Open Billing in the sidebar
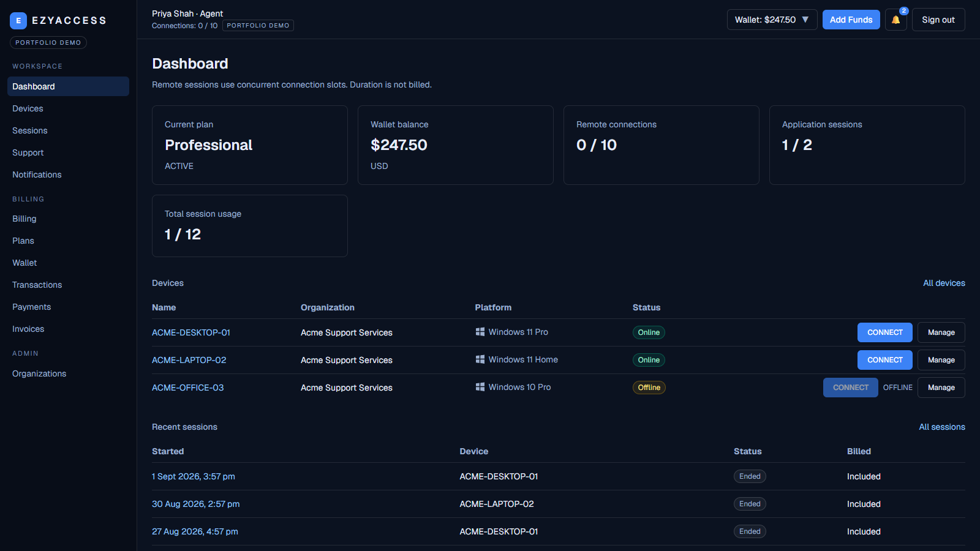Image resolution: width=980 pixels, height=551 pixels. tap(68, 219)
